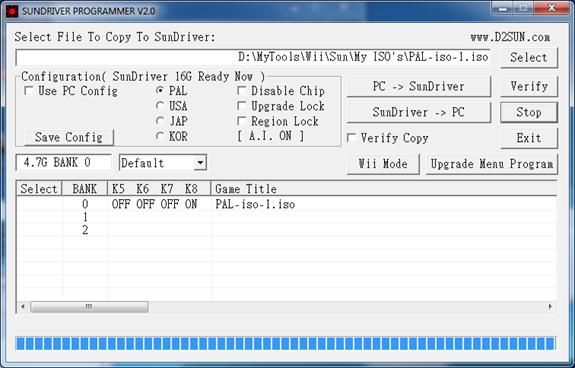The height and width of the screenshot is (368, 575).
Task: Click the Select column header
Action: [x=39, y=189]
